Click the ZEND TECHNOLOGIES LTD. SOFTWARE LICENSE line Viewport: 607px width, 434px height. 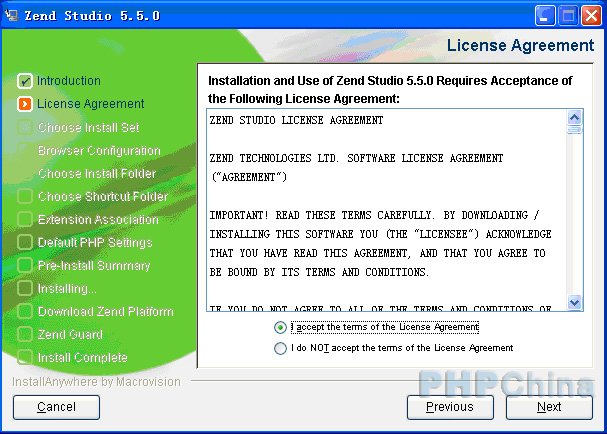coord(357,158)
